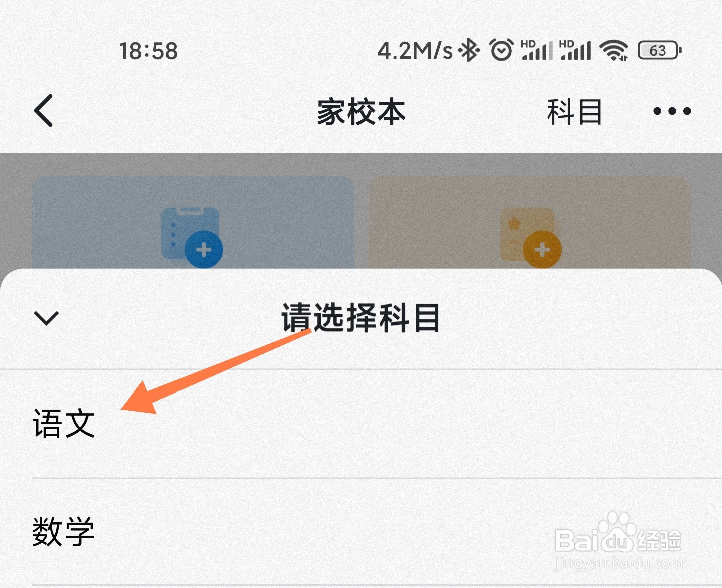The image size is (722, 588).
Task: Tap the blue homework clipboard plus icon
Action: [192, 237]
